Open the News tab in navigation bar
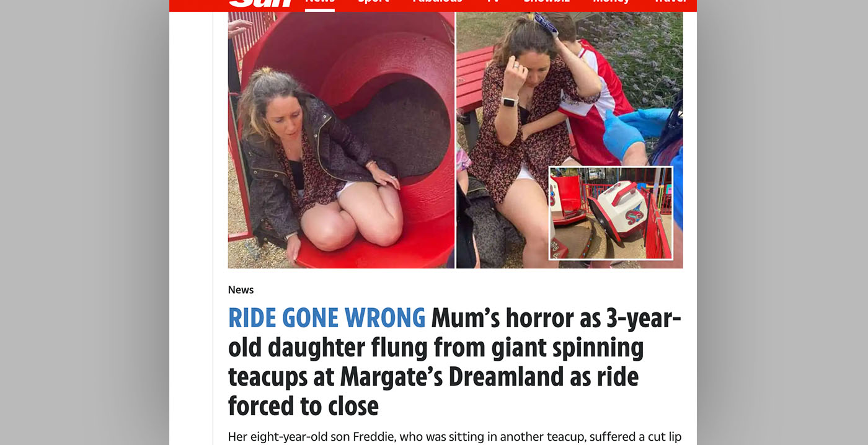This screenshot has width=868, height=445. (320, 2)
